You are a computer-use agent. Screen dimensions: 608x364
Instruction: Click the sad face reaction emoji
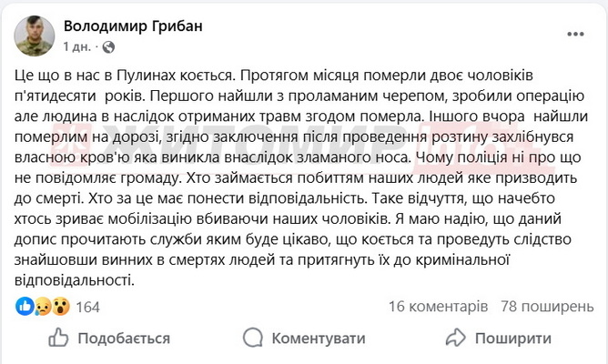[41, 307]
